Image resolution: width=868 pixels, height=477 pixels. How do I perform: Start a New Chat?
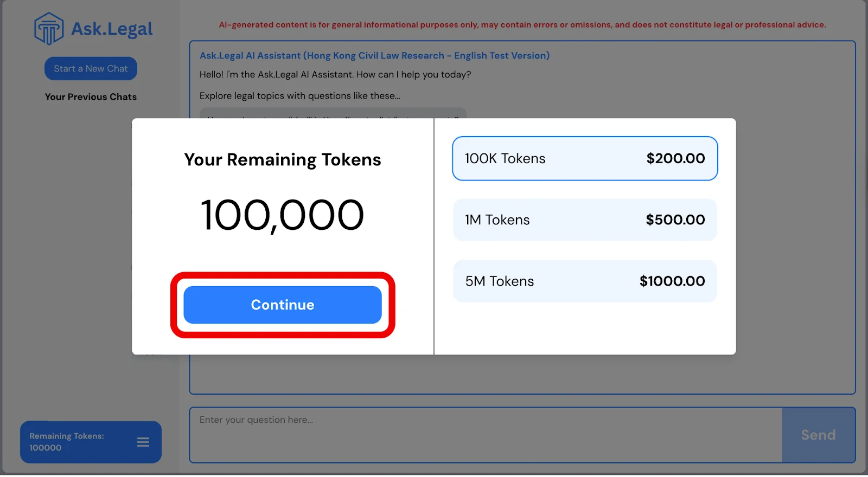91,68
